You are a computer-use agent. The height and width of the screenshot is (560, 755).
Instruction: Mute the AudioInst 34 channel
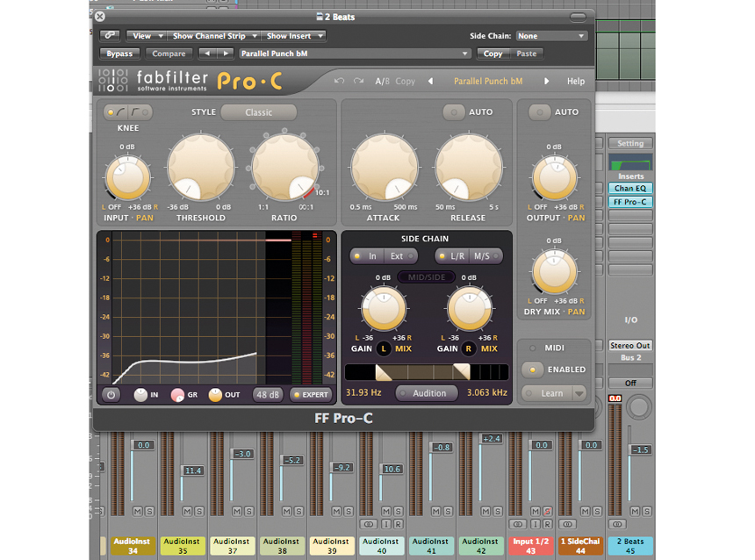click(x=137, y=512)
